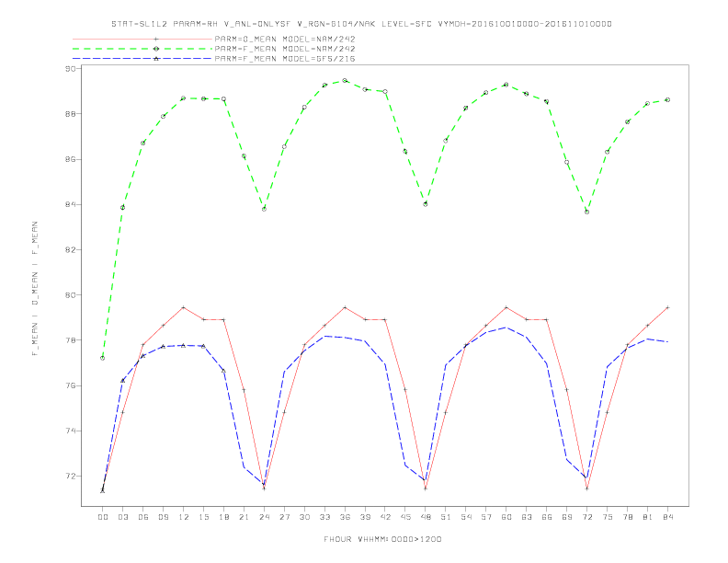The height and width of the screenshot is (563, 728).
Task: Click the red observed plus marker at hour 60
Action: (506, 307)
